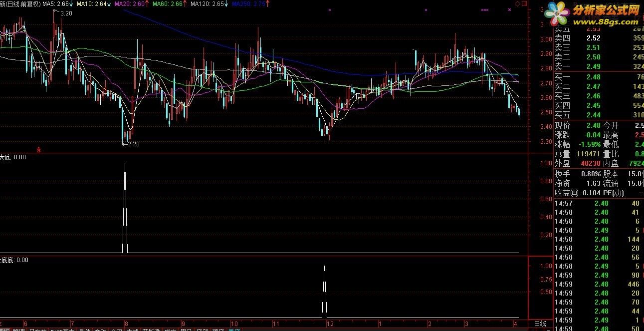
Task: Click the 涨幅 -1.59% percentage value
Action: point(589,145)
